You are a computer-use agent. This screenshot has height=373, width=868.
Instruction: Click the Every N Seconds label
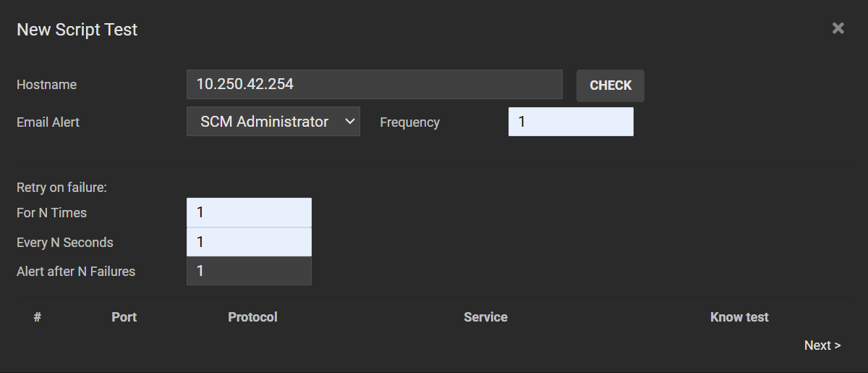[64, 243]
